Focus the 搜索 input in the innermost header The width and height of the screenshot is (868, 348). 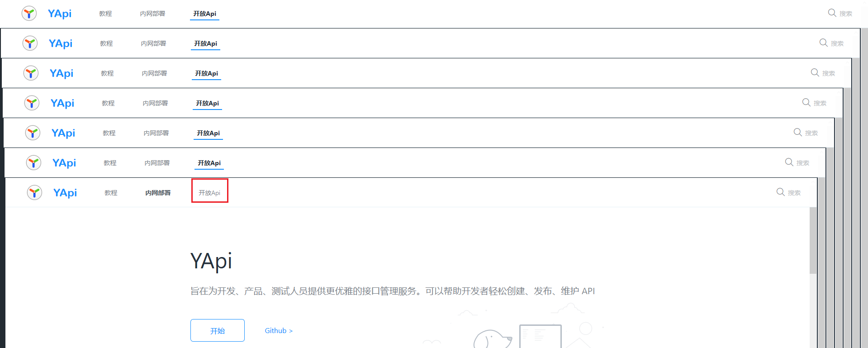[794, 193]
